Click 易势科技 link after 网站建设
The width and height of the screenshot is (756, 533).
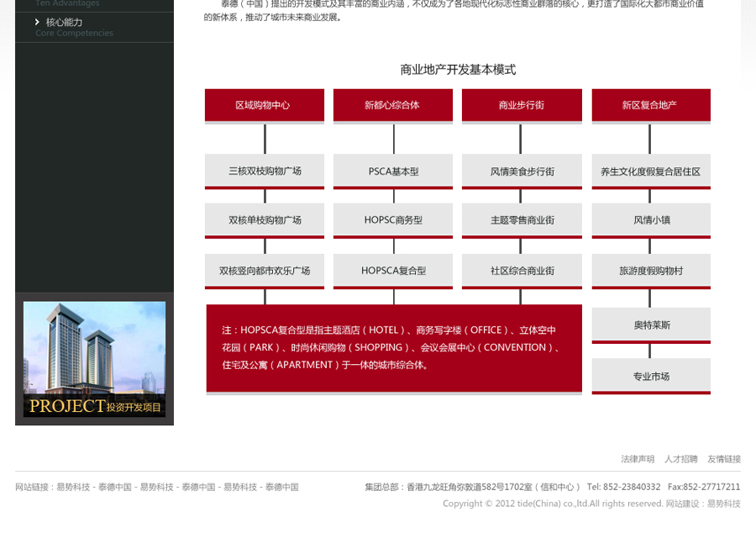click(x=723, y=504)
